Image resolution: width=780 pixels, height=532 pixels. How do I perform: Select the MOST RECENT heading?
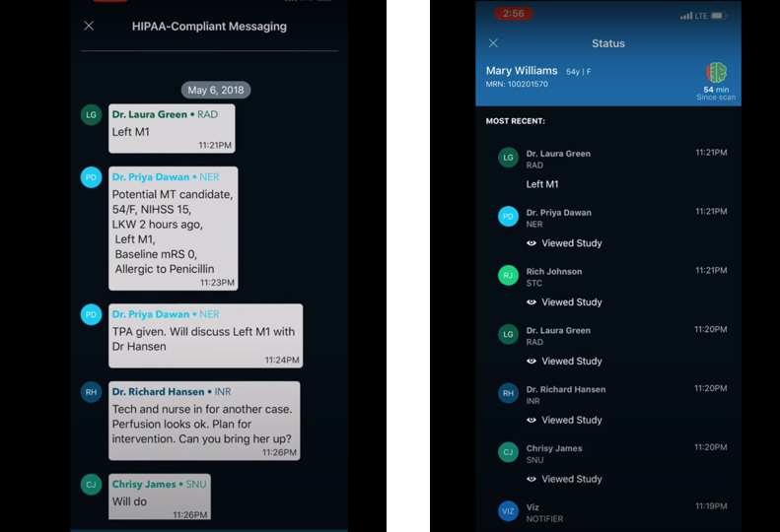pyautogui.click(x=516, y=121)
